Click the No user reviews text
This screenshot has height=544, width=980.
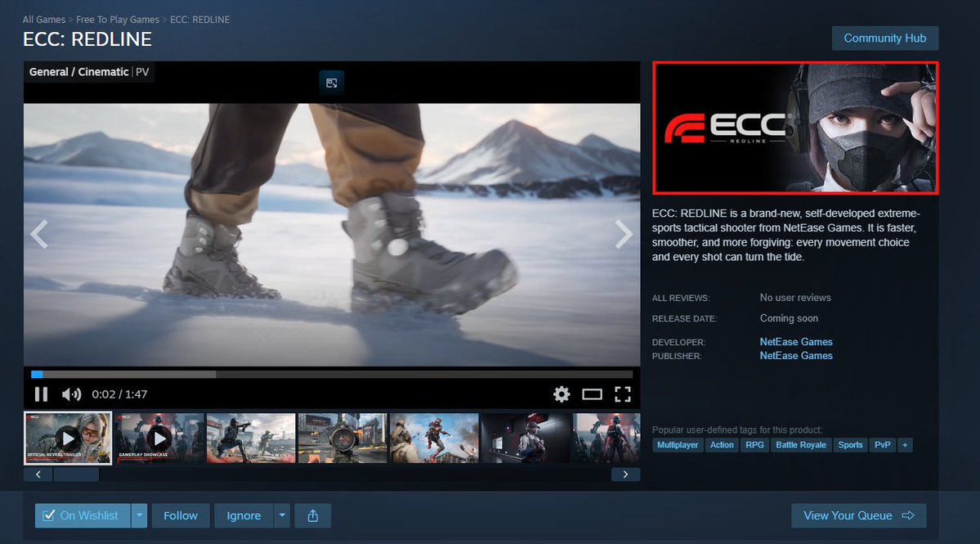pos(795,298)
